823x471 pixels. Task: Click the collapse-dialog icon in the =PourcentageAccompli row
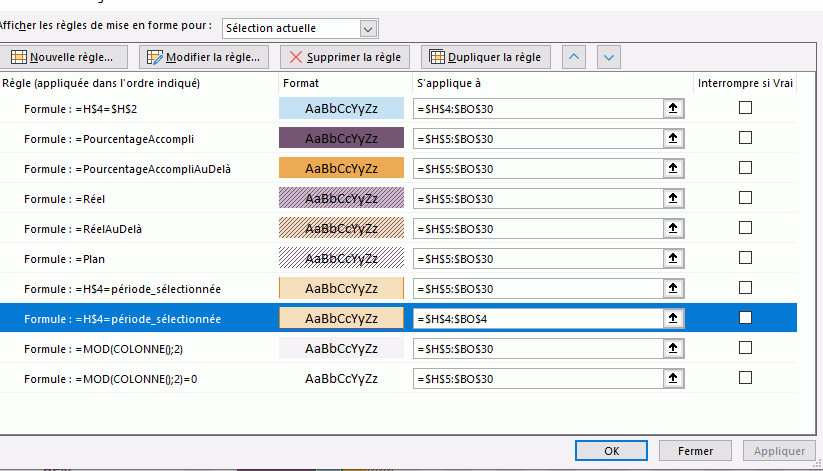point(673,139)
